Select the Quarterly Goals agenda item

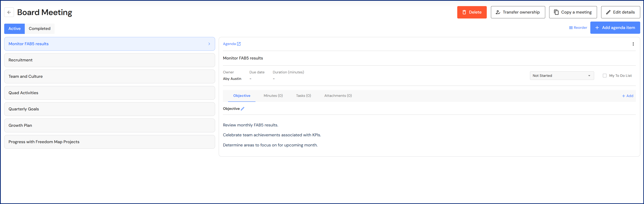109,109
